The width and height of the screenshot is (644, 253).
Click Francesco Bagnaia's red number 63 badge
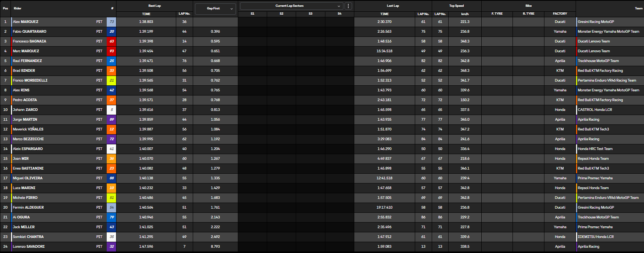(112, 41)
